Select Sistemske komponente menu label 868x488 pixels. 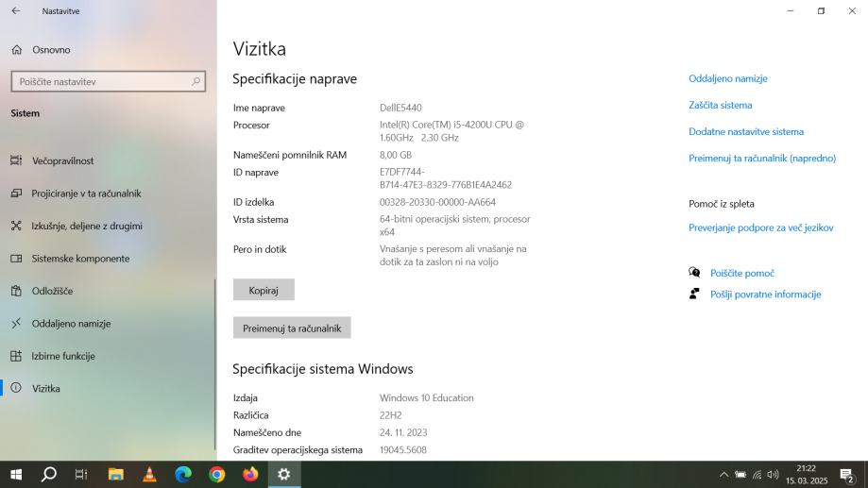coord(80,259)
